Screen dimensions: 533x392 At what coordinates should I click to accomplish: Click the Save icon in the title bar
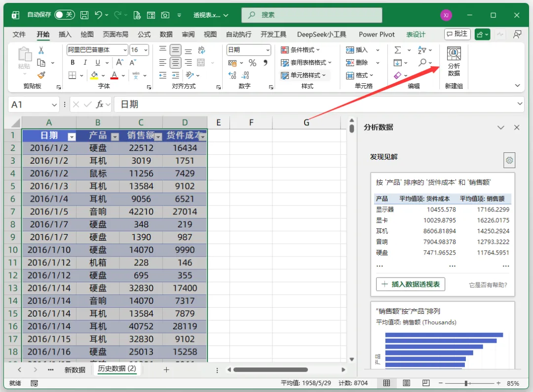click(x=84, y=15)
